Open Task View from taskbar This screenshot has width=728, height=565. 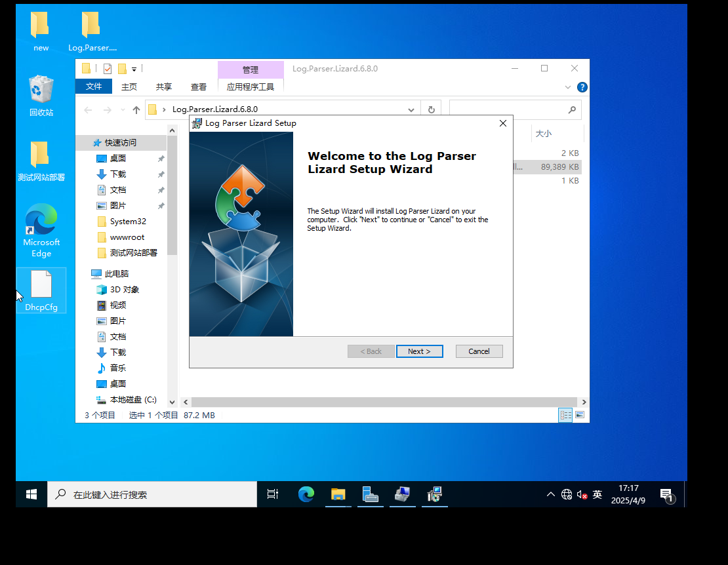coord(273,494)
